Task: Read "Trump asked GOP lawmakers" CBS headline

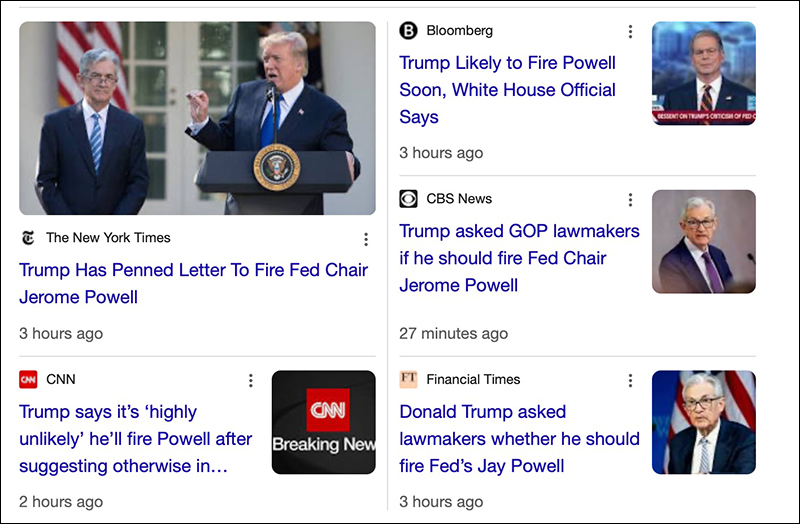Action: pos(519,258)
